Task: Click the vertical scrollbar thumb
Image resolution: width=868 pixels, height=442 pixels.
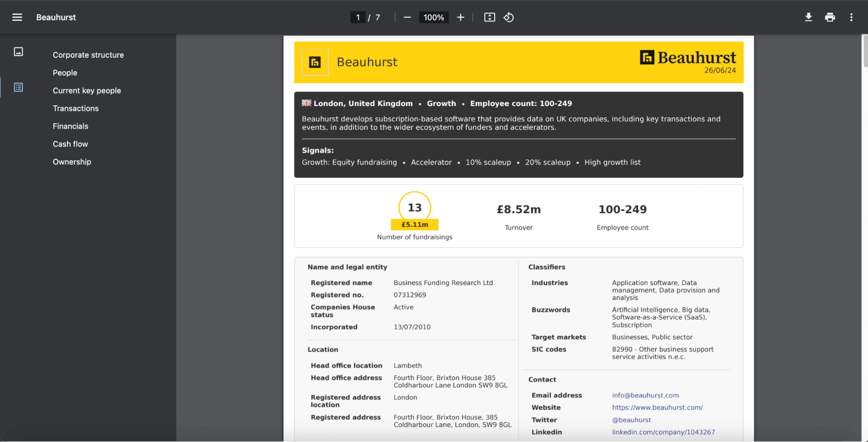Action: 865,51
